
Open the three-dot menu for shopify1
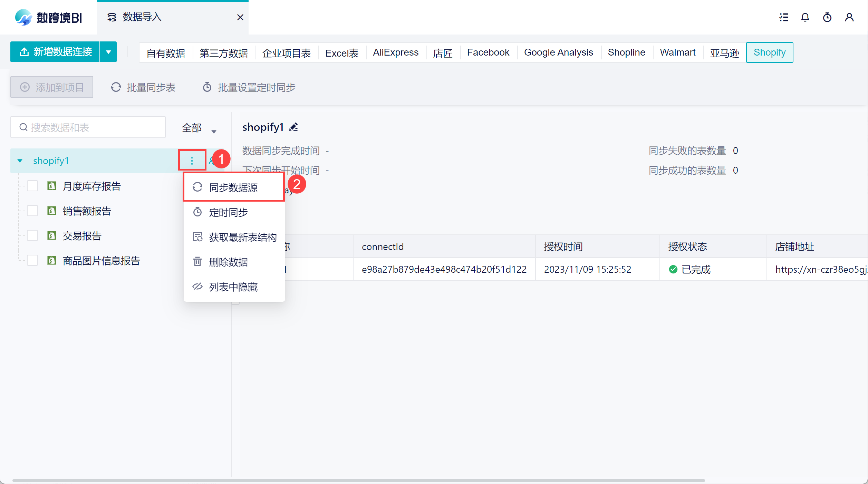pyautogui.click(x=192, y=161)
